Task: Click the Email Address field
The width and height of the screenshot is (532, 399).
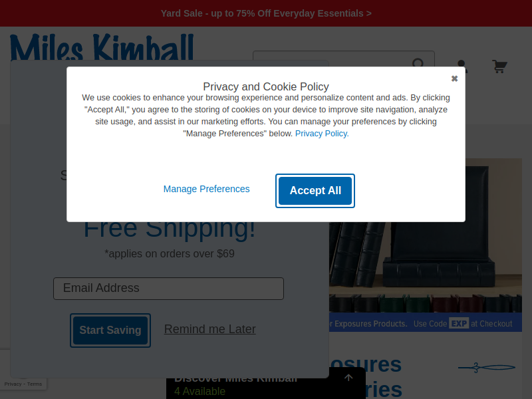Action: [168, 289]
